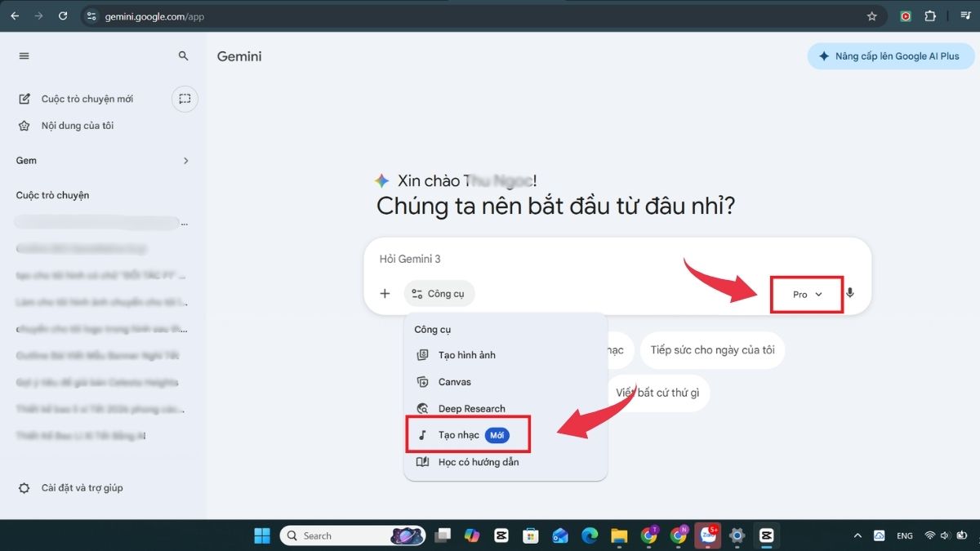The image size is (980, 551).
Task: Open the Deep Research tool
Action: (x=472, y=408)
